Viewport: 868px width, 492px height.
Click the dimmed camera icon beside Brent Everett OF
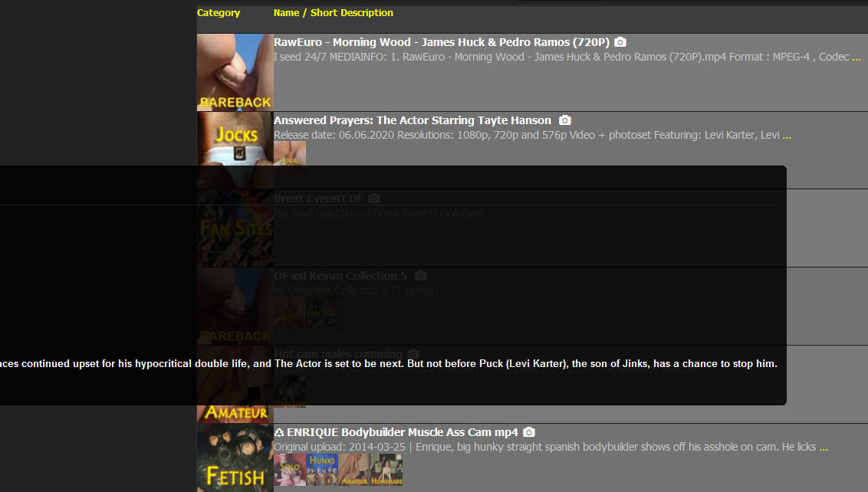coord(373,198)
